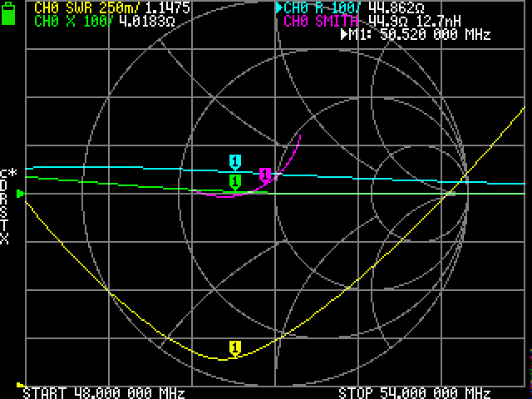532x399 pixels.
Task: Tap the green reference position arrow
Action: [21, 194]
